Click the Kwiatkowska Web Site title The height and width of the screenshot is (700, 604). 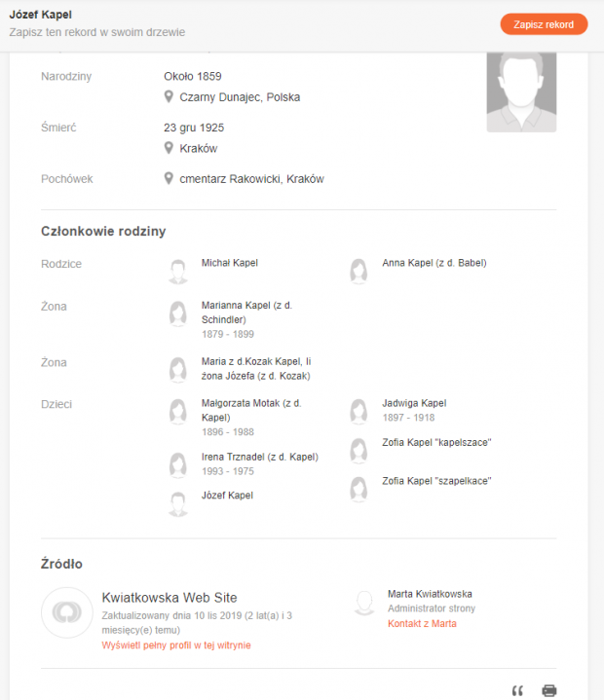[170, 598]
